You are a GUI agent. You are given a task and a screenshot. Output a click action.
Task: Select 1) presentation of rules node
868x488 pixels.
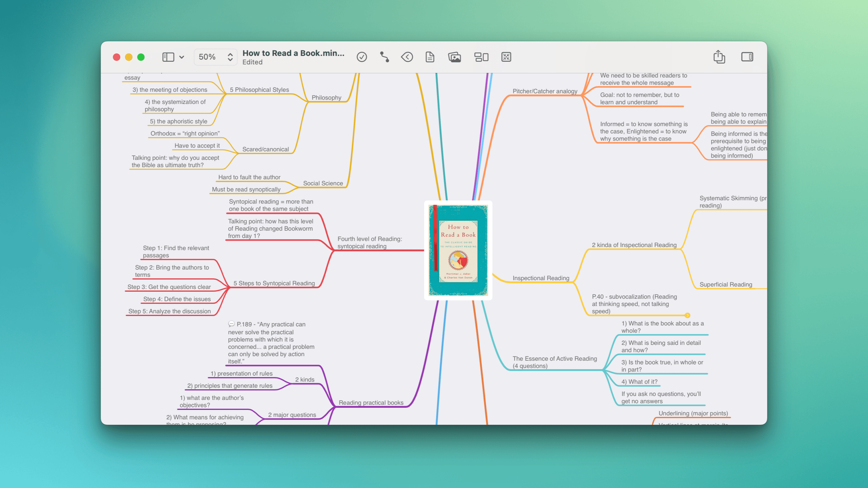click(242, 373)
